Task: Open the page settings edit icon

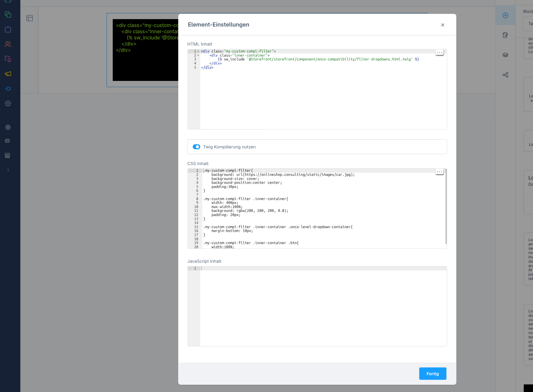Action: point(505,35)
